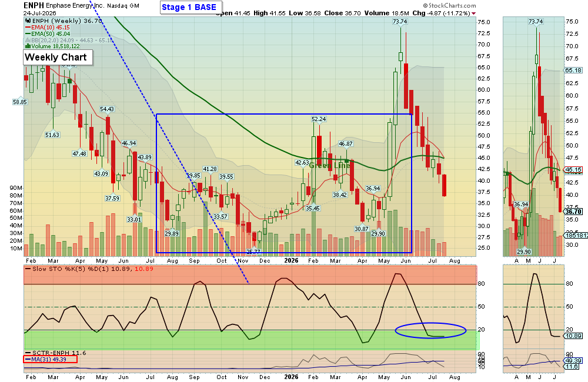Click the 30.87 low price label
588x382 pixels.
click(362, 229)
